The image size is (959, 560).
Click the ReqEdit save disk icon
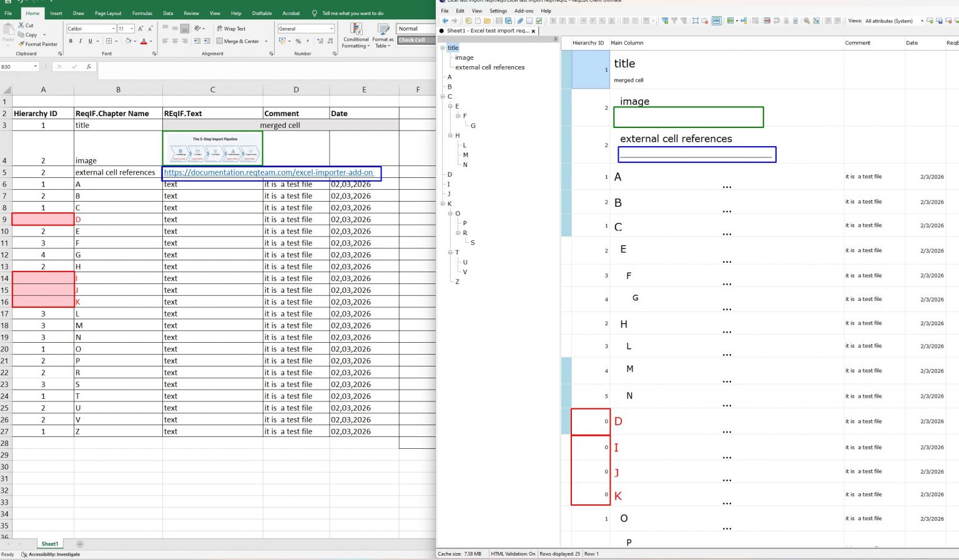tap(499, 21)
